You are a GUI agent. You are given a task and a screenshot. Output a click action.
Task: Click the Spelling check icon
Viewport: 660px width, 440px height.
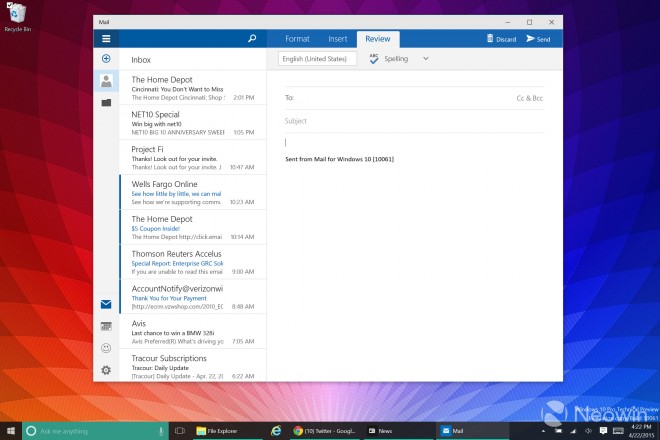(374, 59)
